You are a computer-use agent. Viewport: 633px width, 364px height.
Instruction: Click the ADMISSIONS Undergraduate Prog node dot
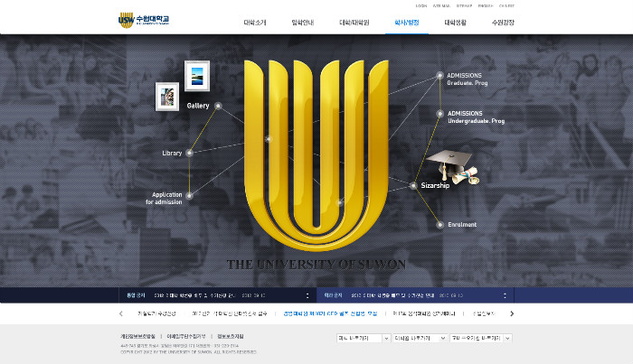(440, 114)
